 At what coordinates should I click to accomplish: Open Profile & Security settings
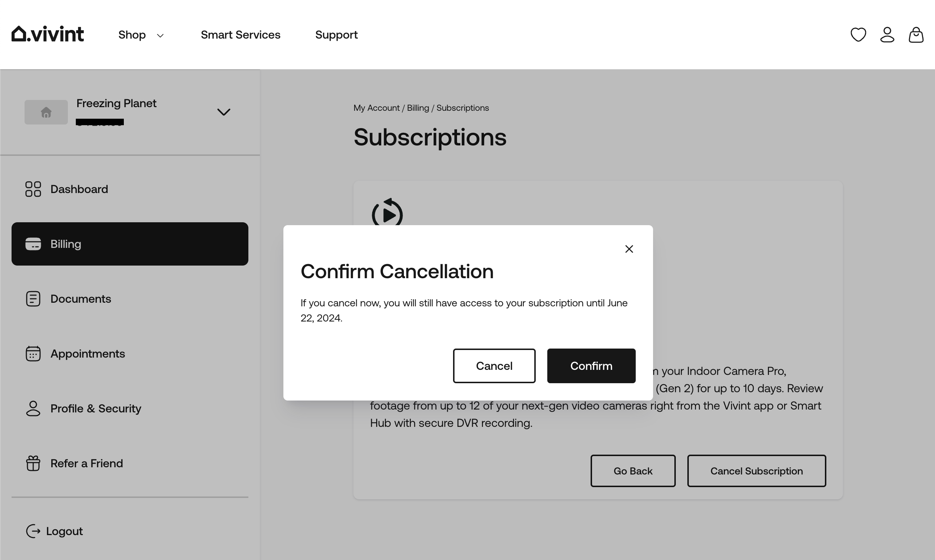click(x=96, y=408)
